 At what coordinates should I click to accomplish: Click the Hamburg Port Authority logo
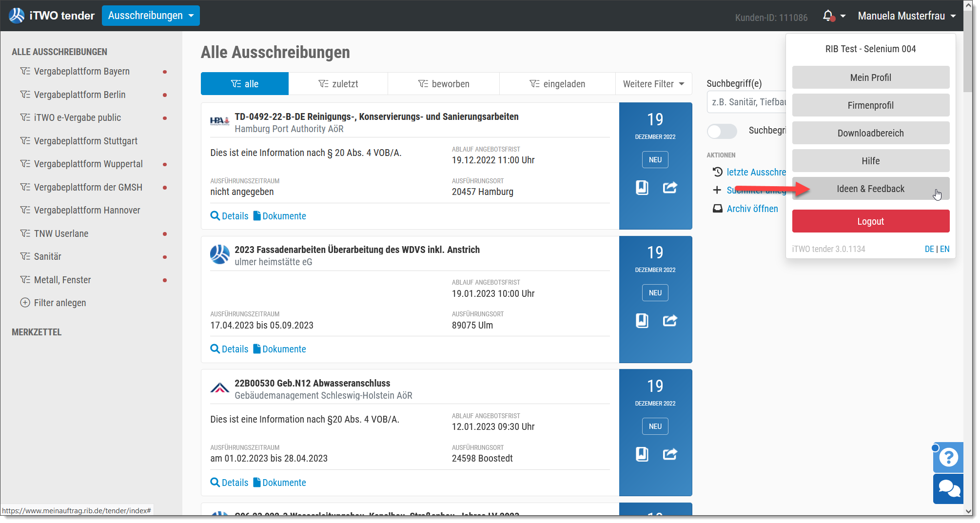[219, 121]
